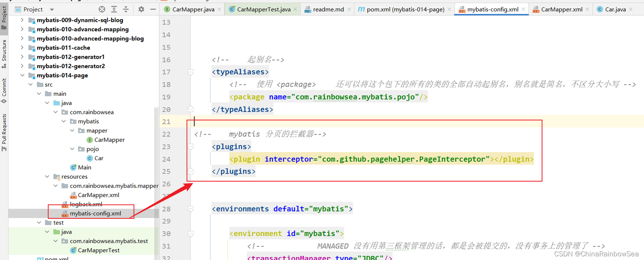This screenshot has width=644, height=260.
Task: Expand the mybatis-011-cache module node
Action: pos(22,47)
